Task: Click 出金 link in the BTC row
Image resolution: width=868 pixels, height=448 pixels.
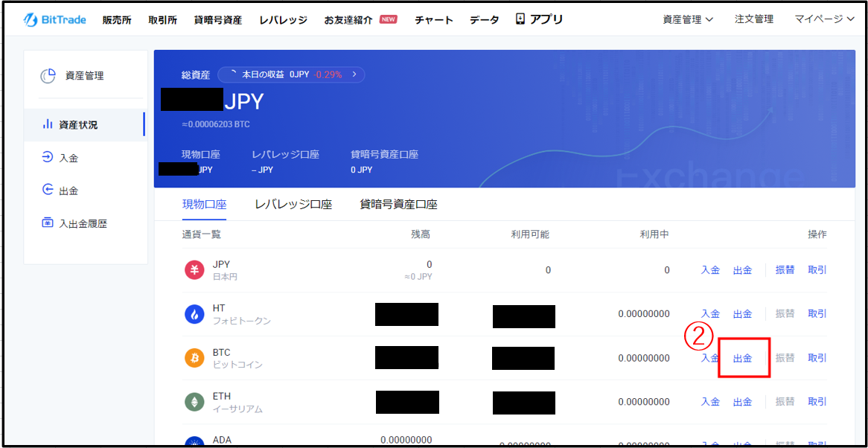Action: pos(743,358)
